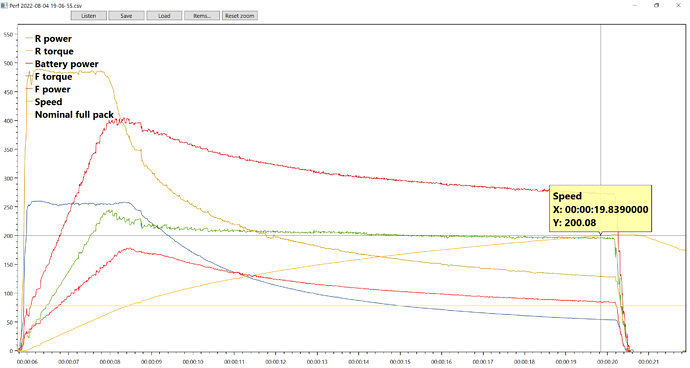Click the 00:00:06 time axis label
Screen dimensions: 690x368
coord(27,362)
